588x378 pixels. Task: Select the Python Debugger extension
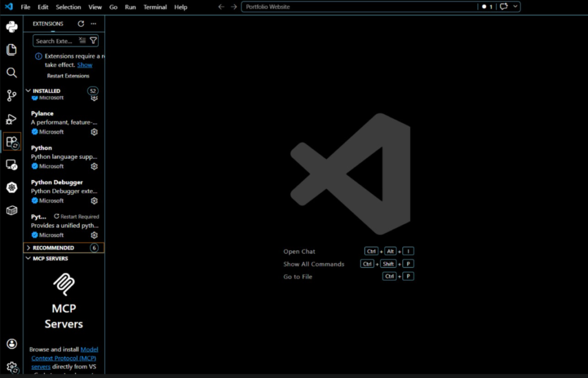click(x=64, y=192)
